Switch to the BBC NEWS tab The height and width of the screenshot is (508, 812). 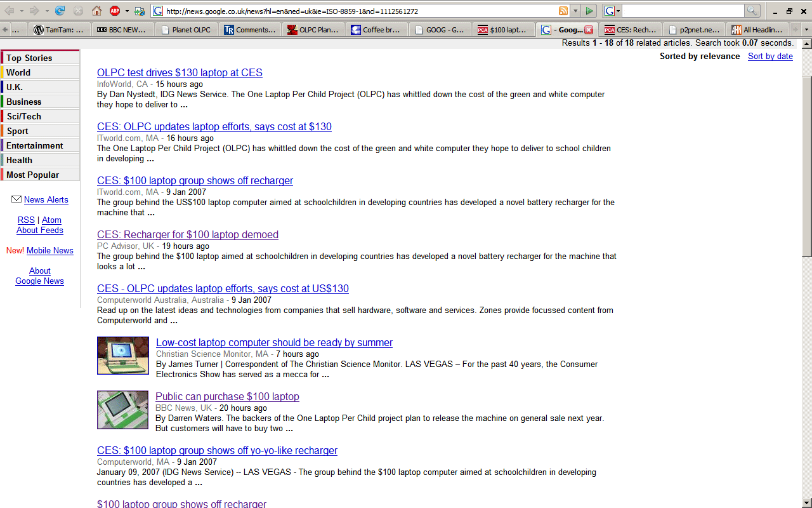(123, 30)
